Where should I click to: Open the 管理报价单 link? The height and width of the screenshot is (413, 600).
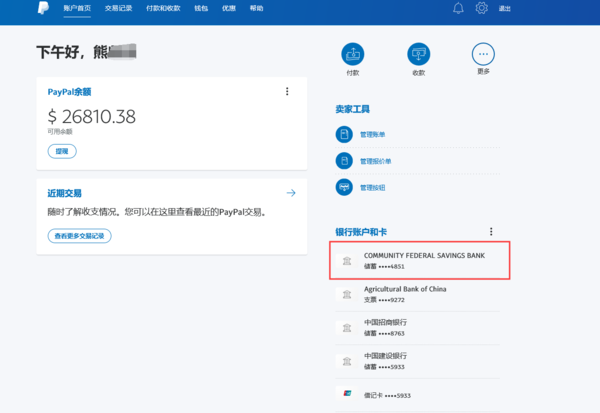[375, 161]
